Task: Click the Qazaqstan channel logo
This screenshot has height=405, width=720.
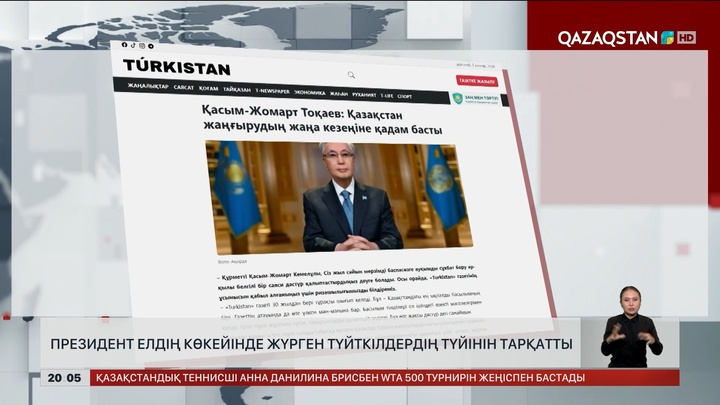Action: point(616,38)
